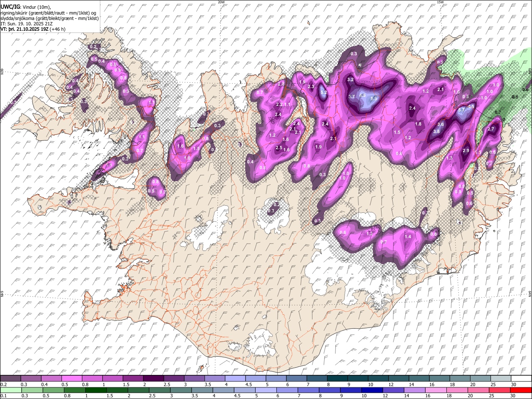This screenshot has height=399, width=532.
Task: Click the 3.8 snowfall value on the map
Action: pos(436,131)
